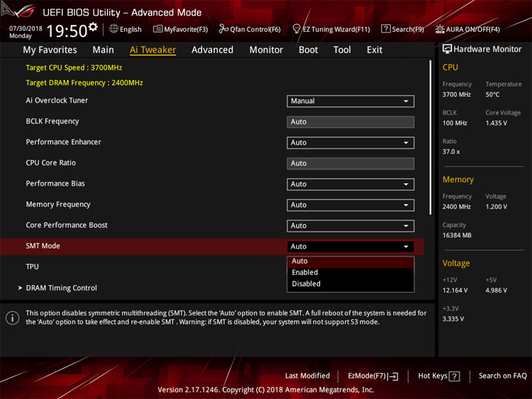Click Ratio 37.0 x value
Viewport: 532px width, 399px height.
click(451, 151)
